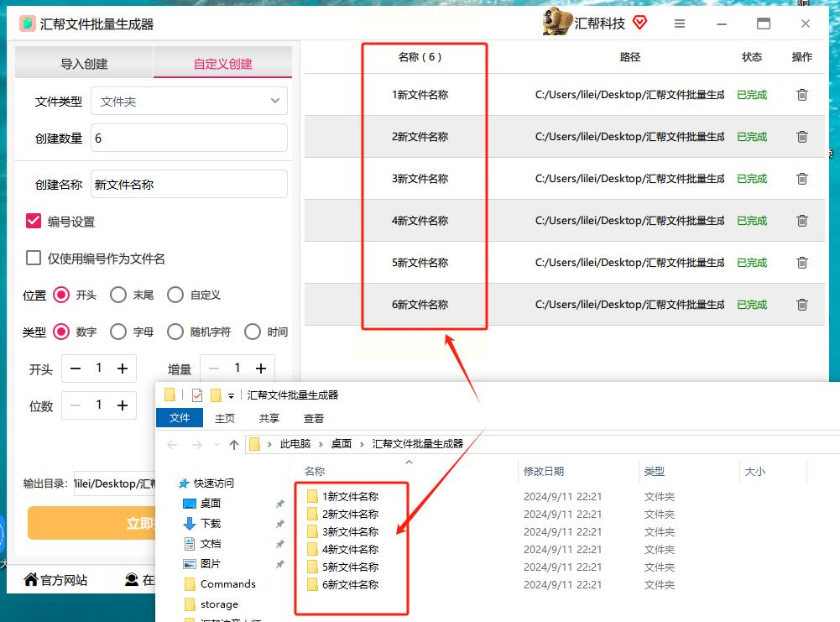Open the hamburger menu in the title bar

(x=679, y=24)
